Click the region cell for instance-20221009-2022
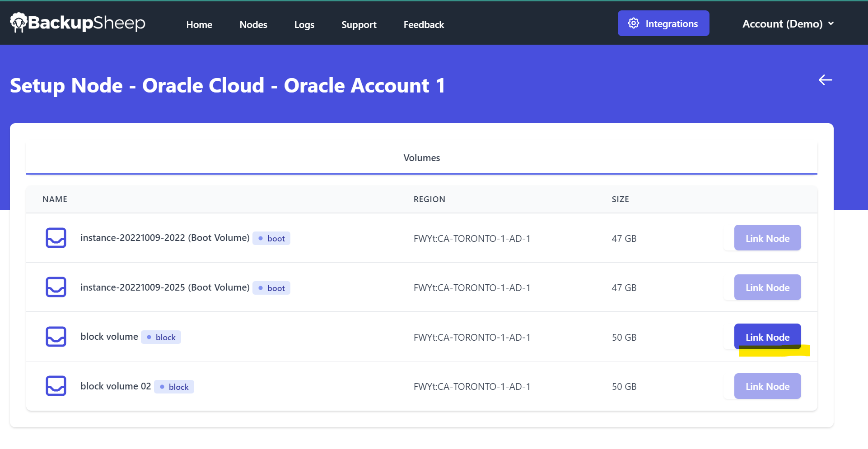Viewport: 868px width, 449px height. [472, 238]
